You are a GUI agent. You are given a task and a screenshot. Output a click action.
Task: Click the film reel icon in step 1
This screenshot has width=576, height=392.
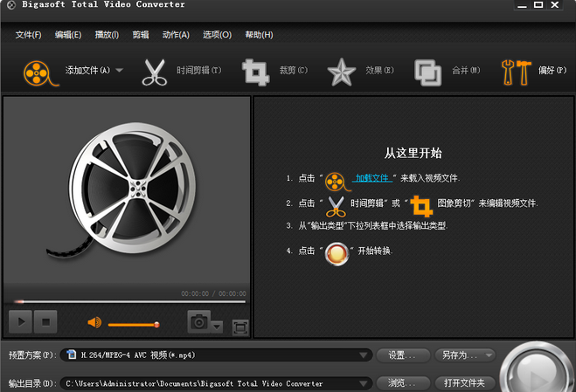point(337,182)
